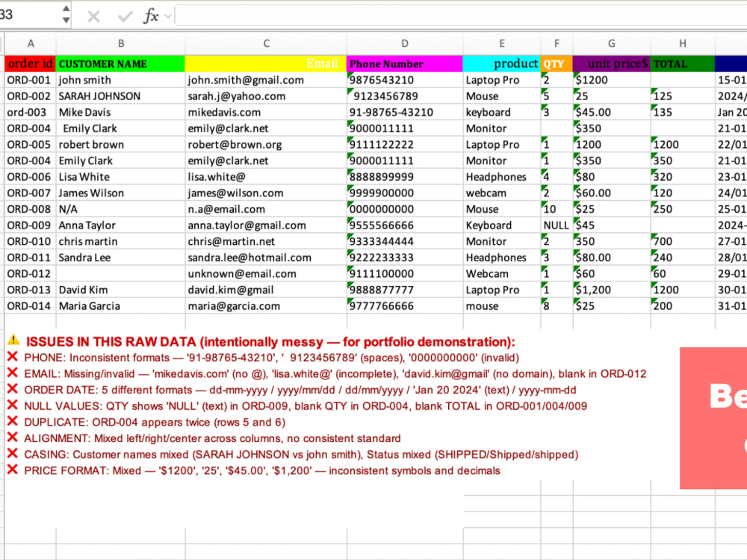Click the warning triangle icon before 'ISSUES'
Image resolution: width=747 pixels, height=560 pixels.
pyautogui.click(x=13, y=340)
